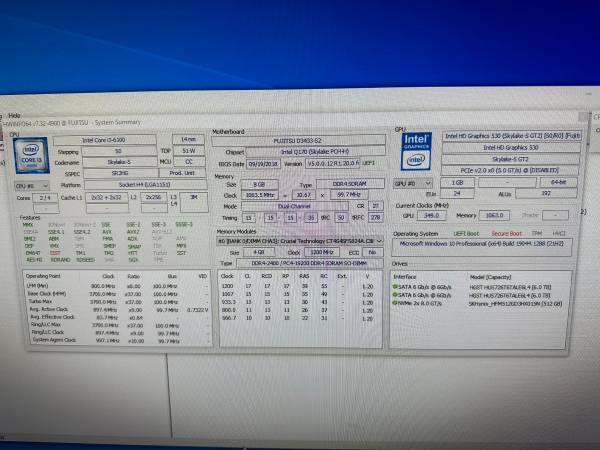Select the NVMe 2x 8.0 GT/s drive row
Image resolution: width=600 pixels, height=450 pixels.
pos(478,303)
